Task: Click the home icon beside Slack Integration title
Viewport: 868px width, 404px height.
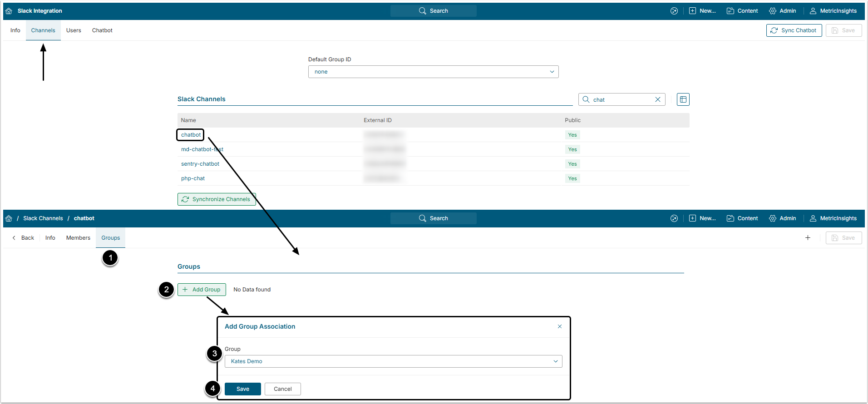Action: click(x=9, y=11)
